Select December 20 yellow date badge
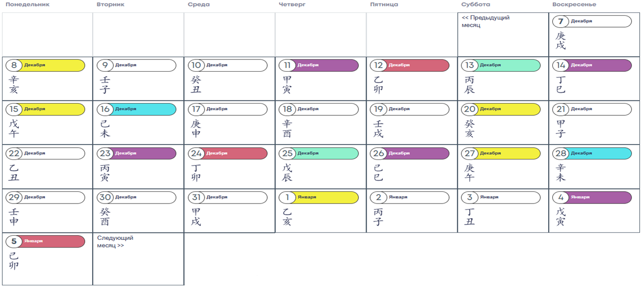644x287 pixels. point(500,109)
